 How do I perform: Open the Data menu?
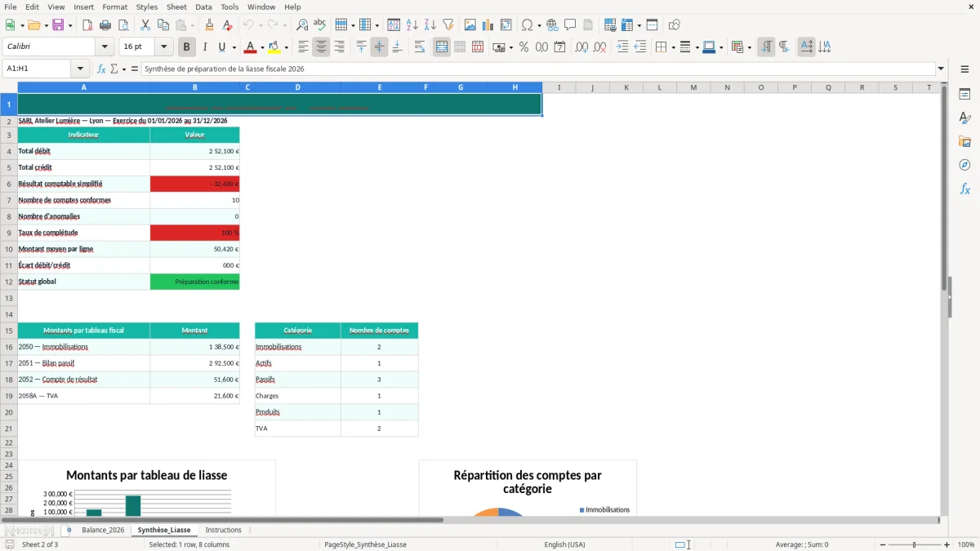tap(203, 7)
